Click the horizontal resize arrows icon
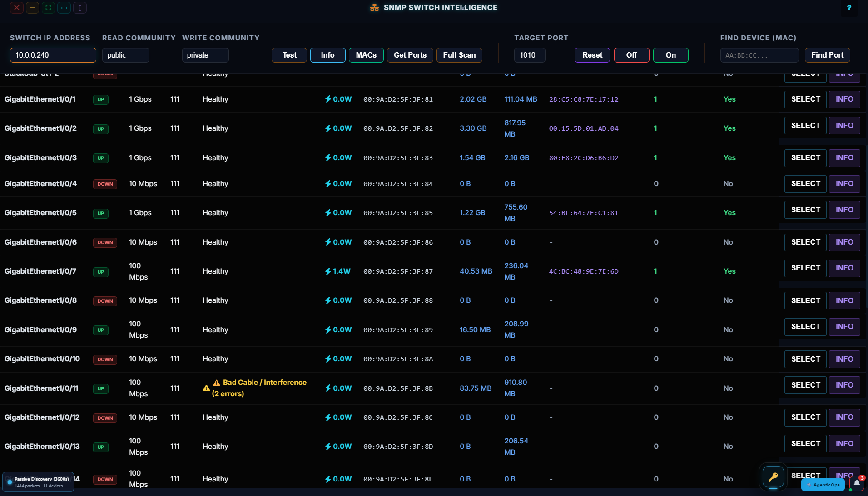This screenshot has height=496, width=868. pyautogui.click(x=64, y=8)
